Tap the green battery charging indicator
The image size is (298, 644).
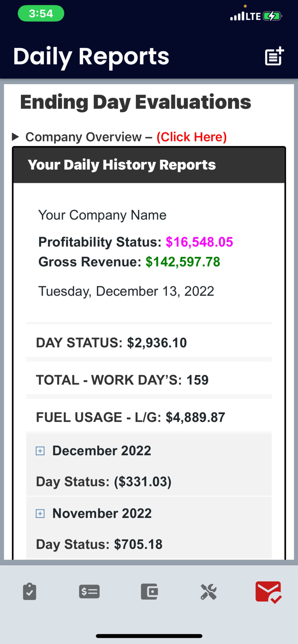pyautogui.click(x=272, y=16)
